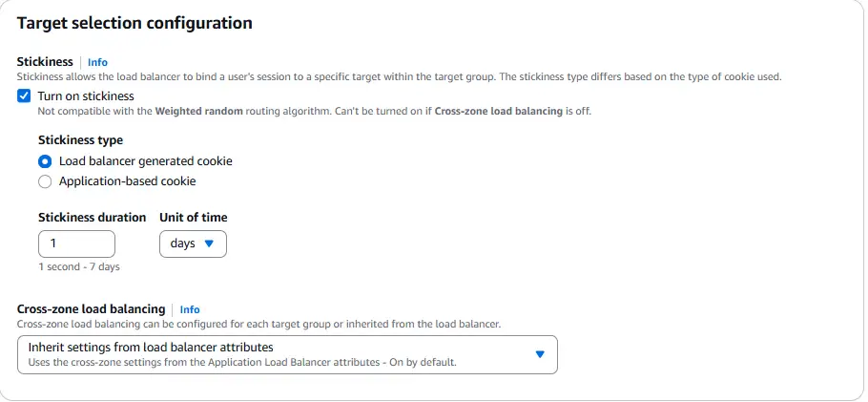Screen dimensions: 868x402
Task: Open the Unit of time days dropdown
Action: coord(193,244)
